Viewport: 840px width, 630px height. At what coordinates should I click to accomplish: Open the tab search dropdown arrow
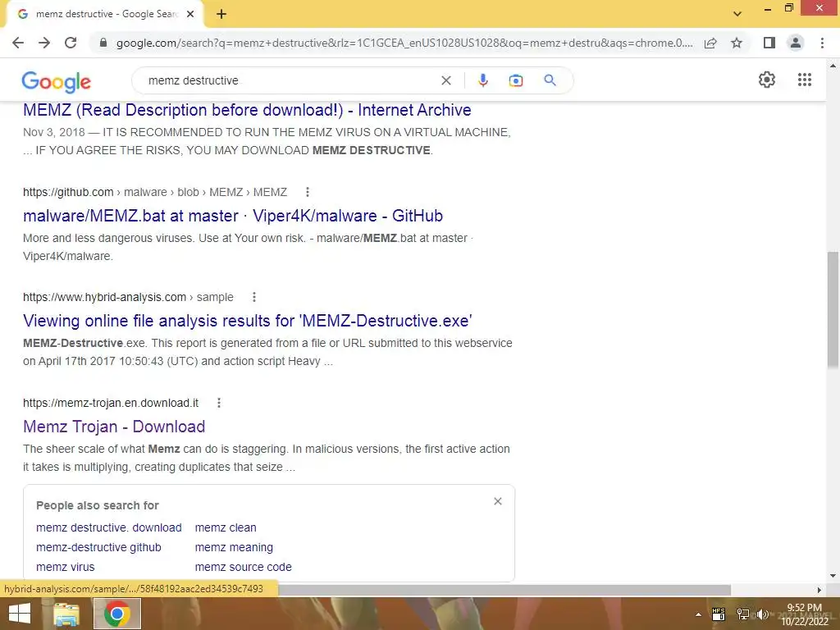coord(737,14)
